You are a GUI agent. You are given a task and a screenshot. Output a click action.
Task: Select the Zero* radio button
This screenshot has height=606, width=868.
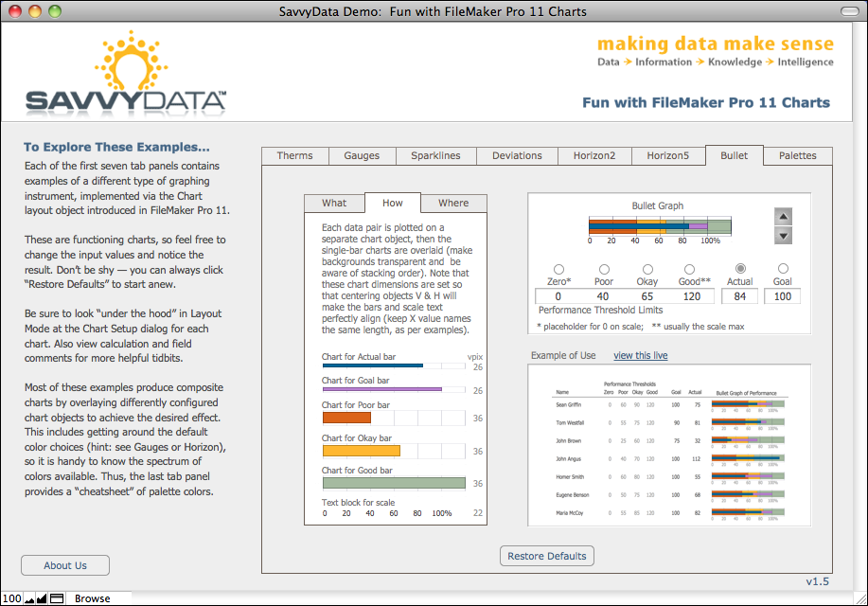558,269
